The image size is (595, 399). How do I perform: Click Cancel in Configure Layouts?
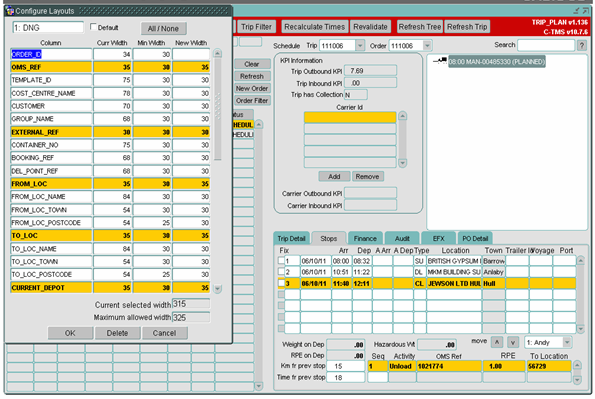pos(164,333)
